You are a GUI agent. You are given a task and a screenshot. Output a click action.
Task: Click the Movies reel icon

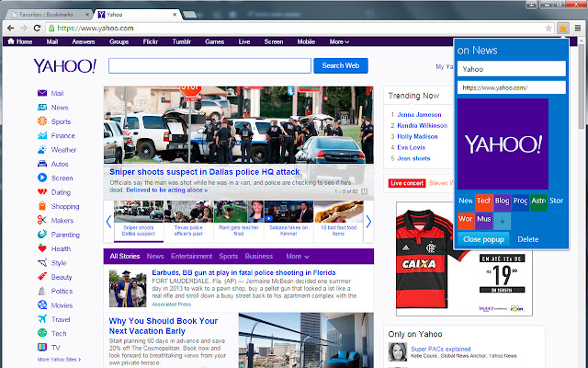click(x=42, y=305)
